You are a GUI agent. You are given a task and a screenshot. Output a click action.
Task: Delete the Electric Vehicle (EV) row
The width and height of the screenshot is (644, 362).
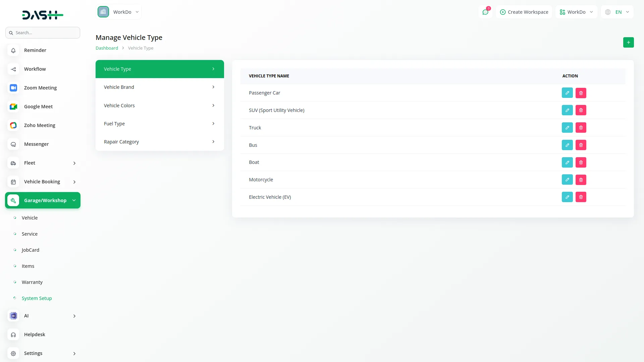[581, 197]
